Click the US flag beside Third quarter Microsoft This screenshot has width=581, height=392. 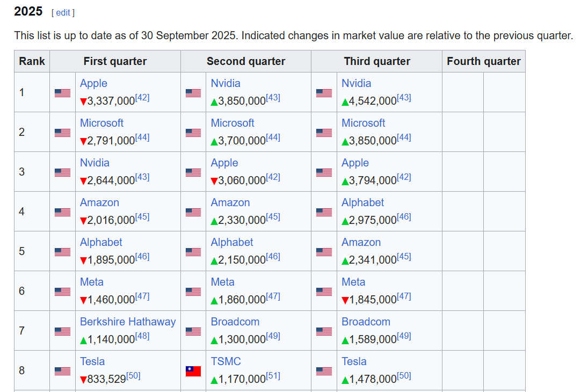[x=324, y=133]
